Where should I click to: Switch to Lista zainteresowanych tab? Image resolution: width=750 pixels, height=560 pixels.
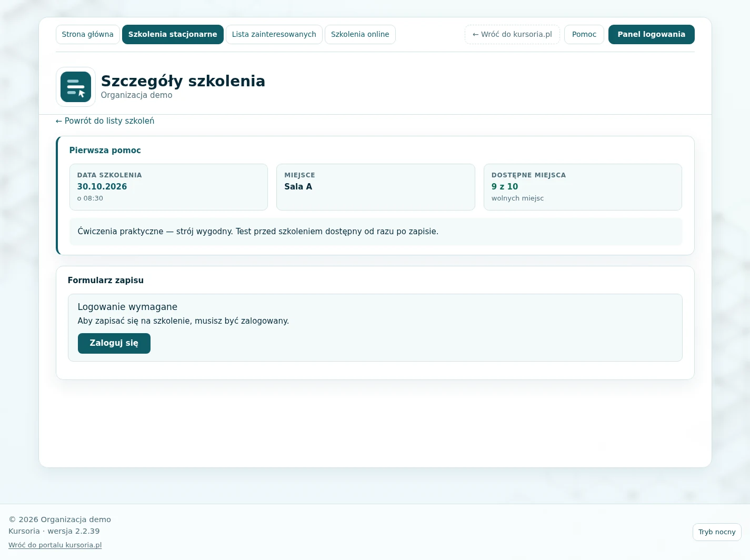point(274,34)
